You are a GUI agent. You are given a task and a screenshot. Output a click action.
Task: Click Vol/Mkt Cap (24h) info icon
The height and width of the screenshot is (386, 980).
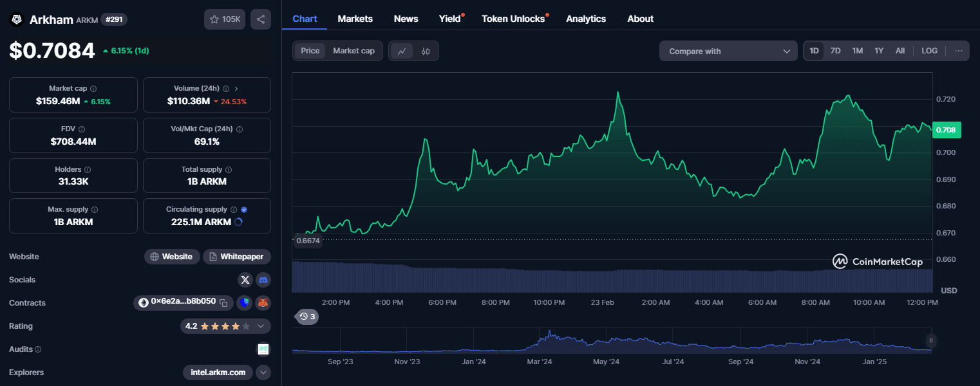[240, 129]
